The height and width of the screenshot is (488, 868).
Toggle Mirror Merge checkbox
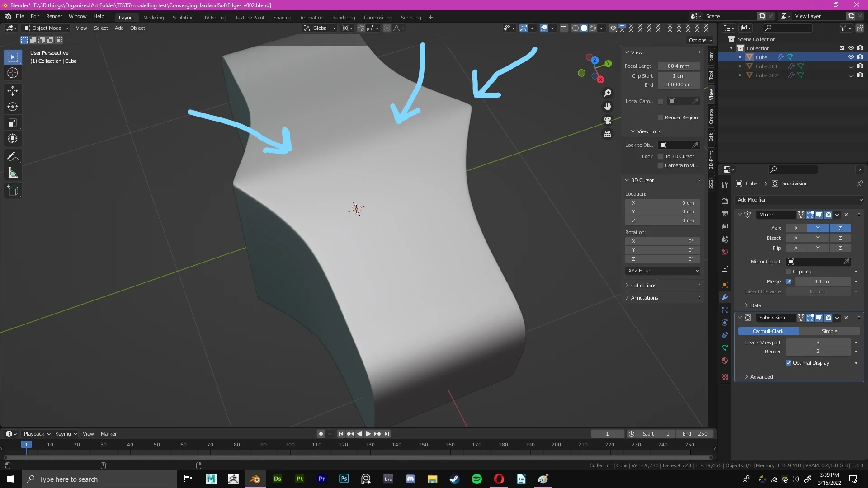point(789,281)
